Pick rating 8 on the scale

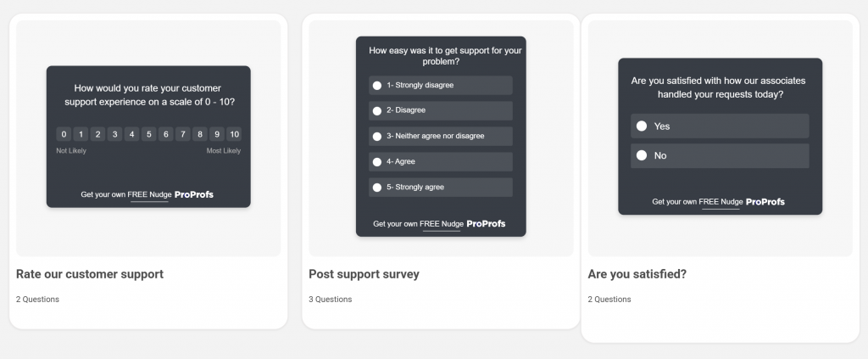pyautogui.click(x=199, y=134)
